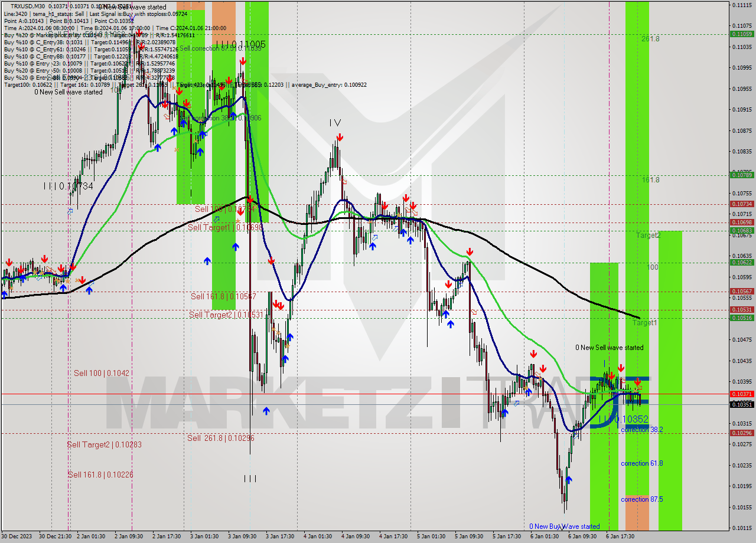This screenshot has height=543, width=756.
Task: Click the 'I V' wave label
Action: (x=335, y=123)
